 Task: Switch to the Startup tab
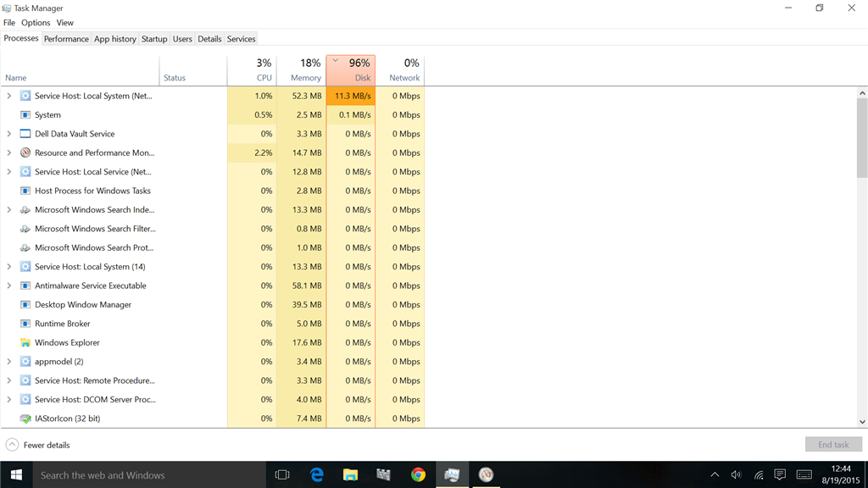(154, 39)
